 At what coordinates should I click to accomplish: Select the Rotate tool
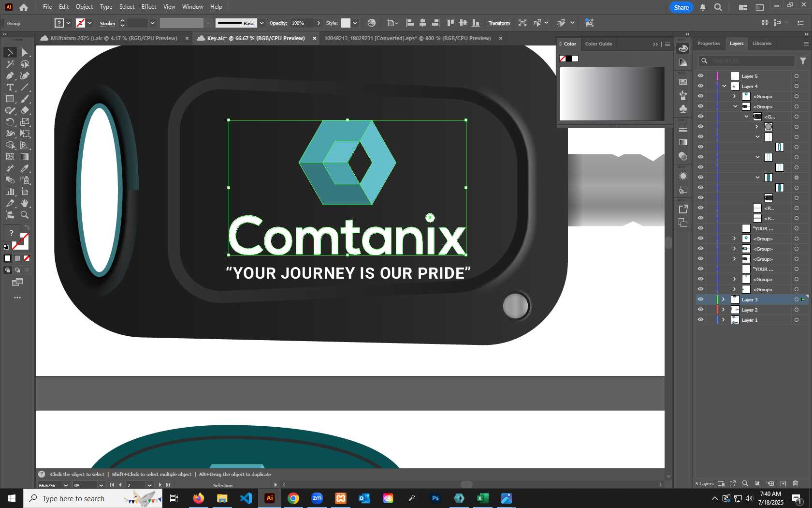(10, 122)
